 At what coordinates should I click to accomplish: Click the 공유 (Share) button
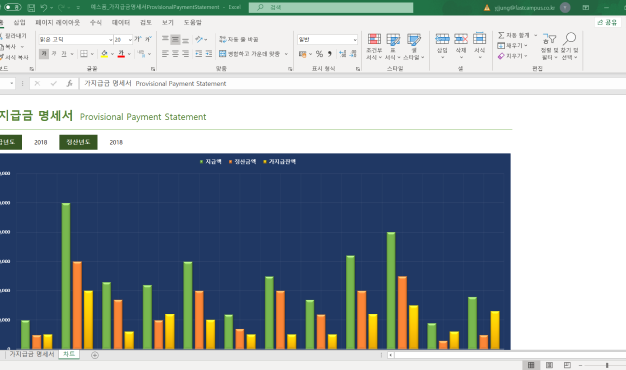(607, 22)
